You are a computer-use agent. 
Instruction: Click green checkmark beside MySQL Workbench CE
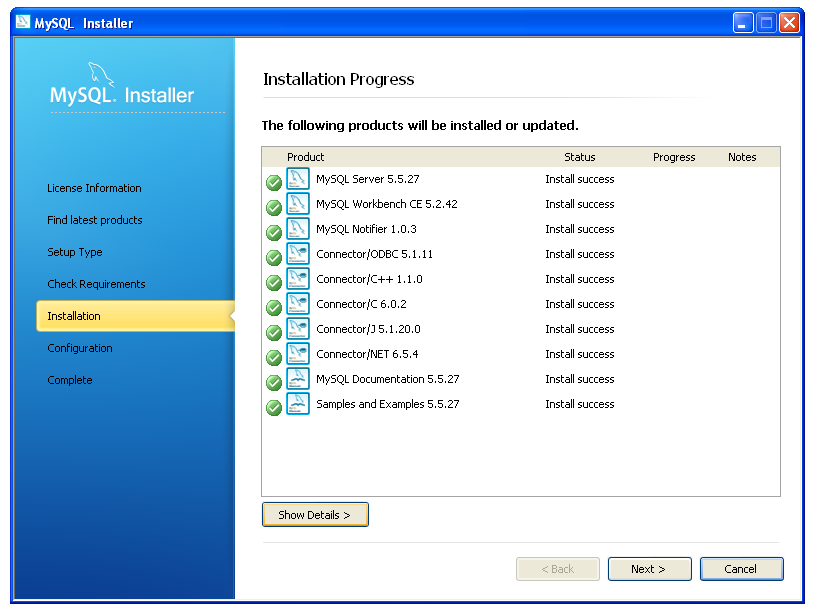tap(274, 208)
